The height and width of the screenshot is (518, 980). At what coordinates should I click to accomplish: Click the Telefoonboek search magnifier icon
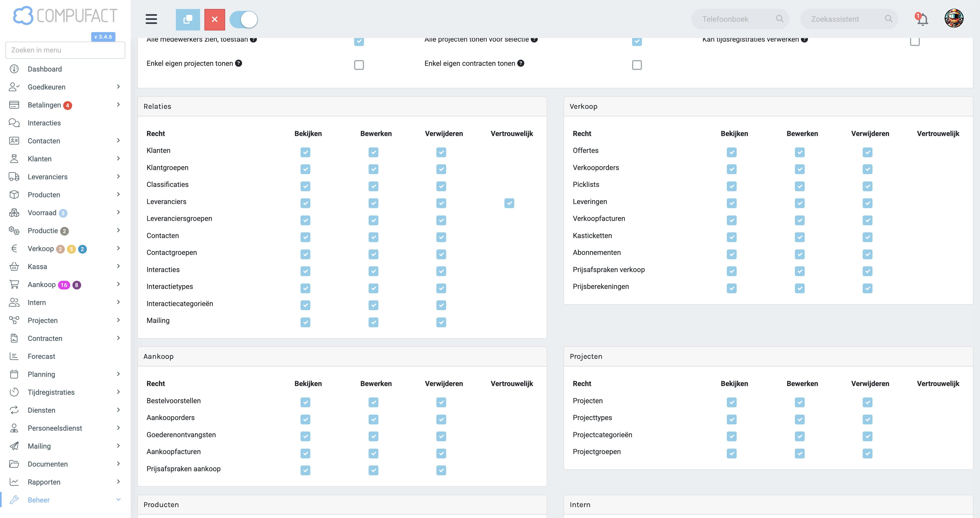780,18
